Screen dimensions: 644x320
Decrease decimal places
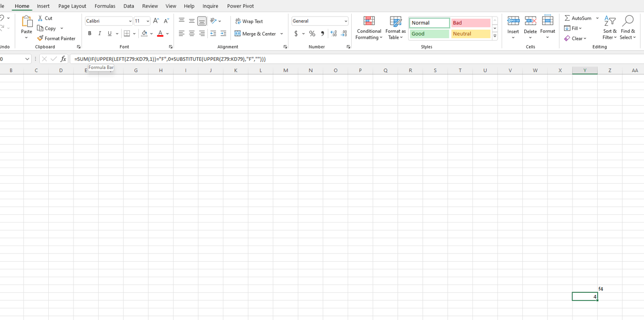pyautogui.click(x=344, y=34)
